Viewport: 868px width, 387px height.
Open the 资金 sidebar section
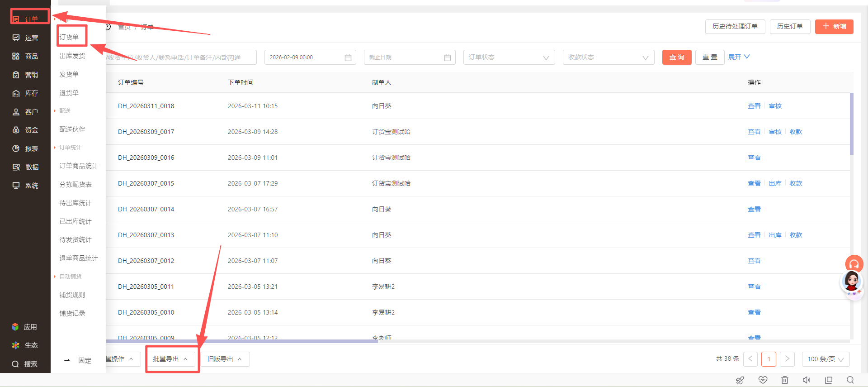25,130
